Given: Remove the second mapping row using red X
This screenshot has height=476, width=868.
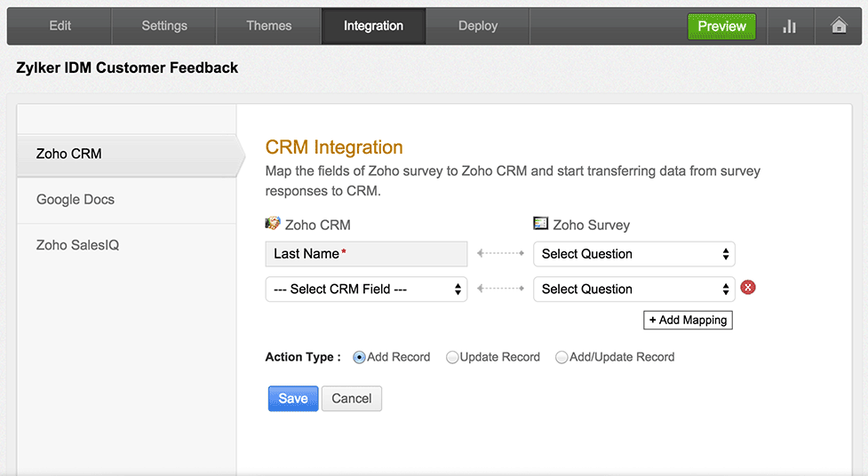Looking at the screenshot, I should [748, 287].
